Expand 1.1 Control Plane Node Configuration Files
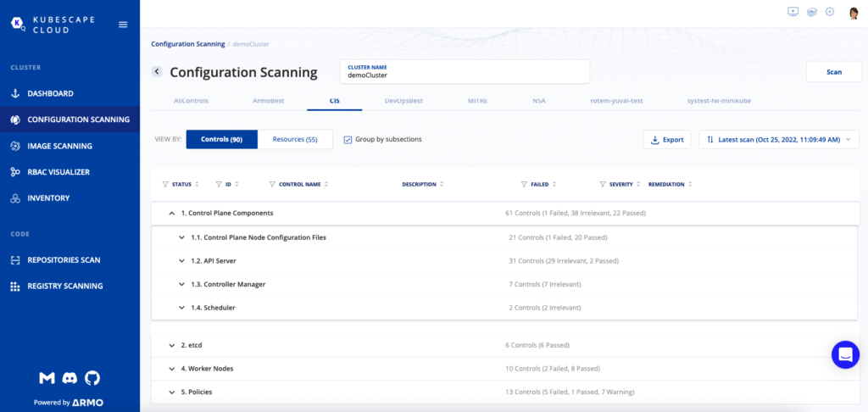 pyautogui.click(x=181, y=237)
